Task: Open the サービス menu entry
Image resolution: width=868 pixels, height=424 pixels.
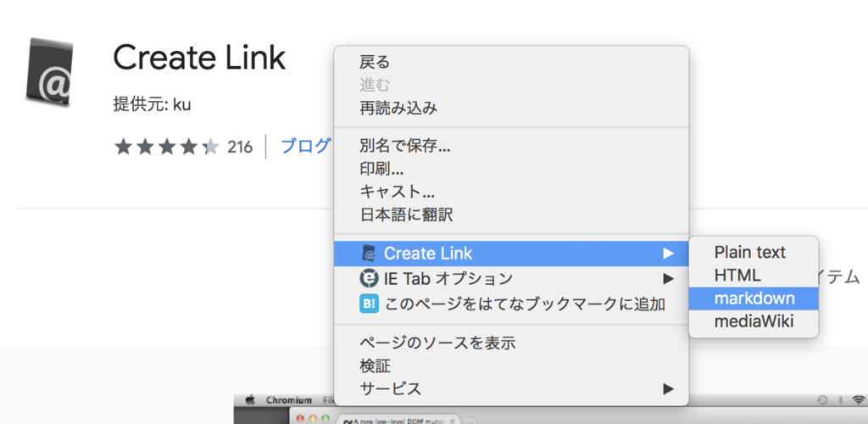Action: click(511, 389)
